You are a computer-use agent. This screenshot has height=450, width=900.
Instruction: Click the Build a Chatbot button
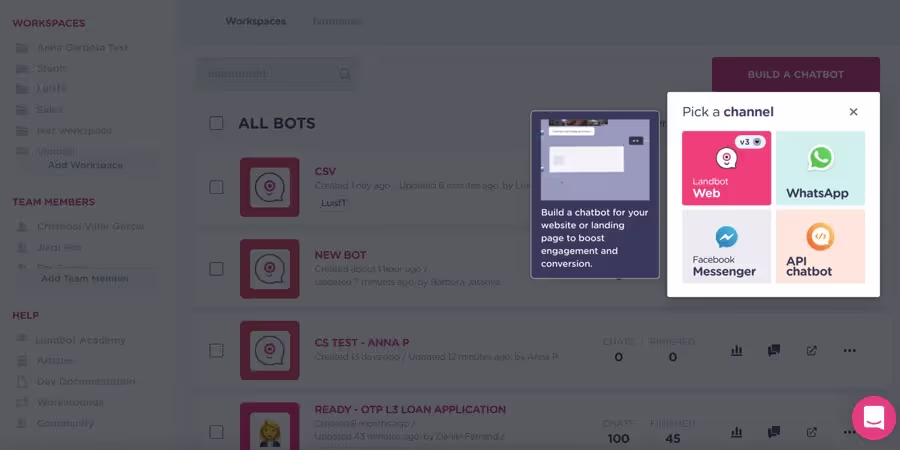[x=796, y=75]
